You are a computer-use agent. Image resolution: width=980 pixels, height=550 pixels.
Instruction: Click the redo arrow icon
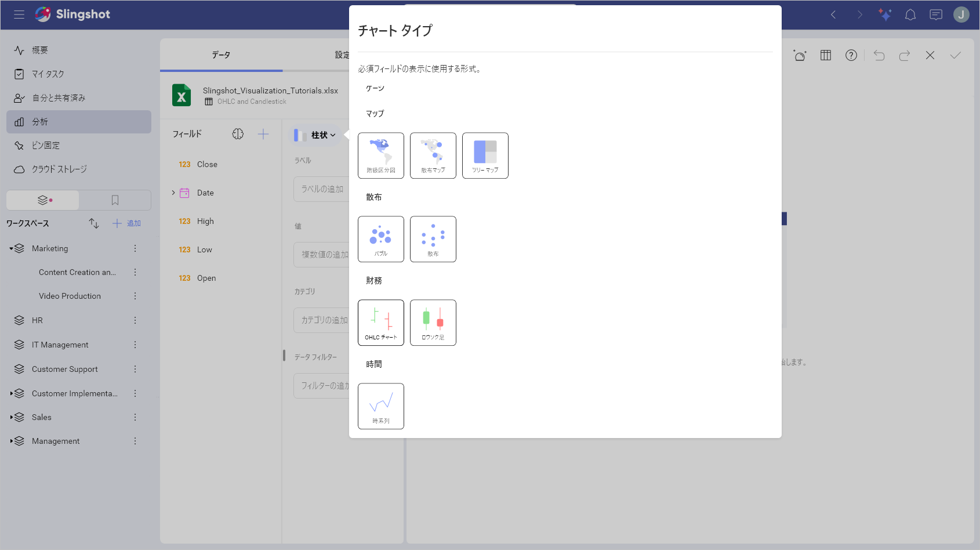click(x=905, y=55)
